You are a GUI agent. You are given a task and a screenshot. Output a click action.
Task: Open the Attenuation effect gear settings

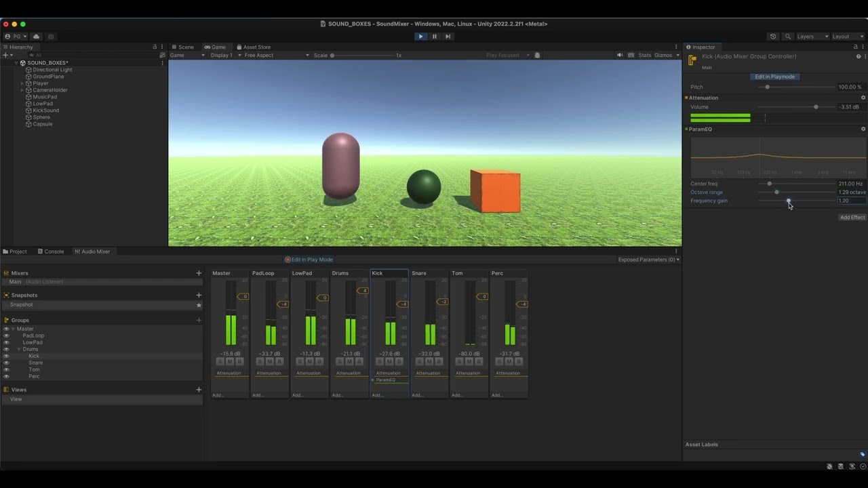pos(863,98)
